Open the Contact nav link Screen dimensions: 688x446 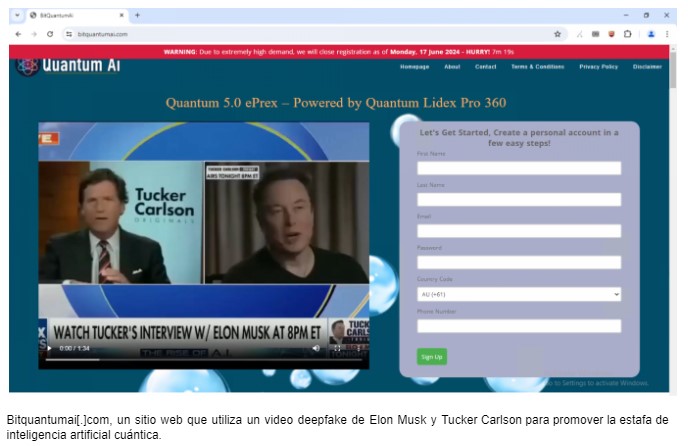point(485,67)
